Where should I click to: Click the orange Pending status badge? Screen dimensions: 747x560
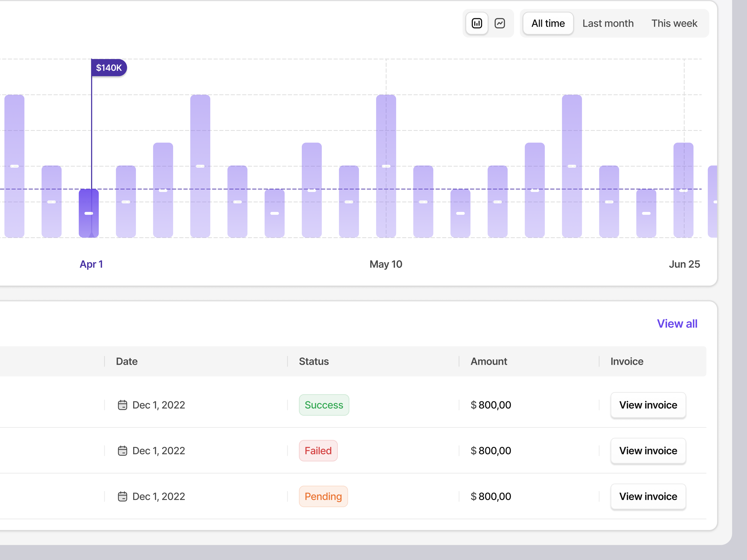point(323,496)
